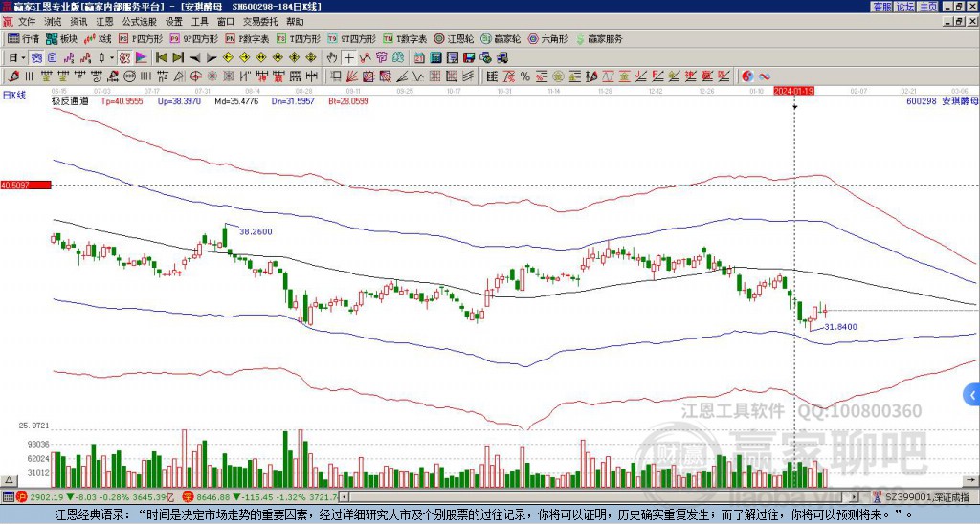Click the blue side panel collapse arrow
This screenshot has width=980, height=524.
point(972,395)
